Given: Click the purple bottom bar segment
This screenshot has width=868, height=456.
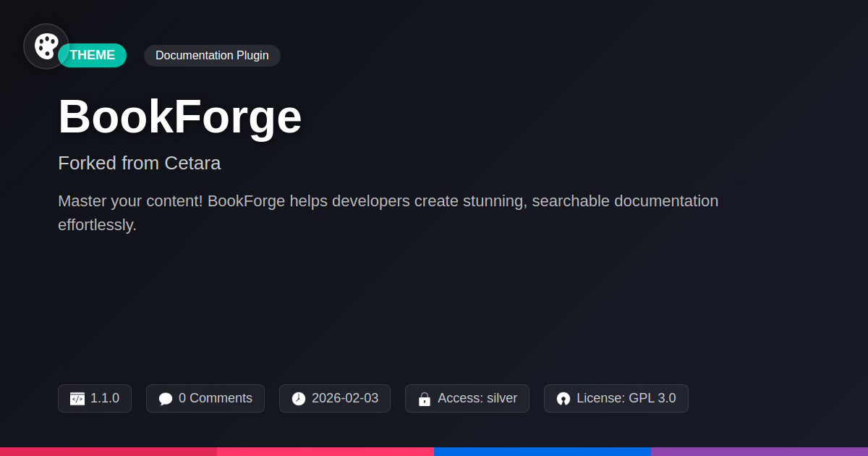Looking at the screenshot, I should coord(759,451).
